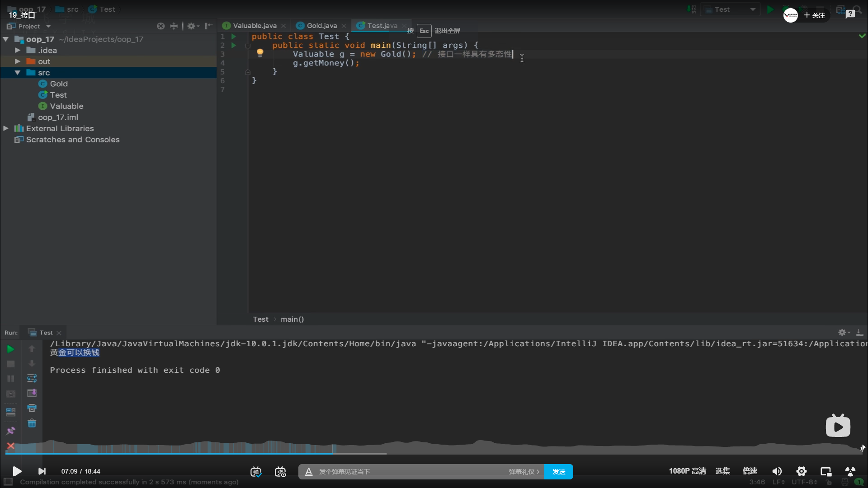This screenshot has width=868, height=488.
Task: Switch to the Valuable.java editor tab
Action: [255, 26]
